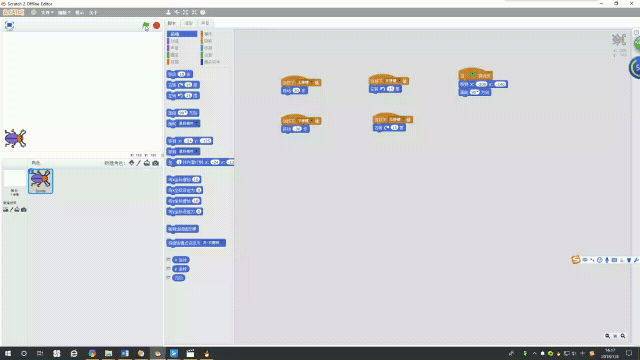Switch to the Costumes tab

[x=189, y=23]
